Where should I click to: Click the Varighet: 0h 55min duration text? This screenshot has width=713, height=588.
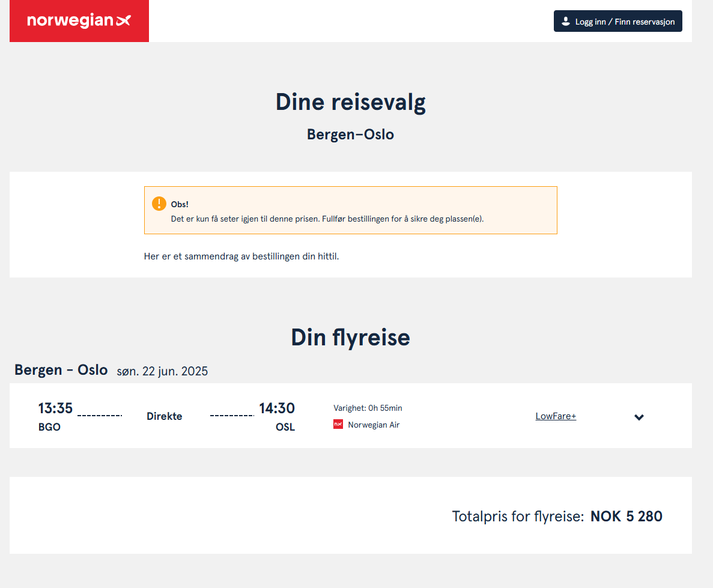[x=368, y=408]
